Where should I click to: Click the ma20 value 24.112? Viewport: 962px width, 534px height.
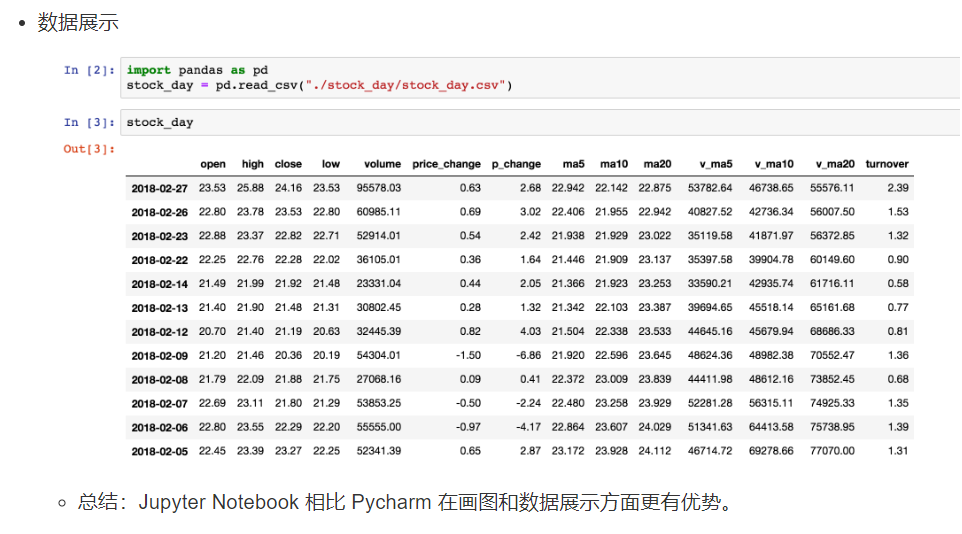tap(655, 451)
